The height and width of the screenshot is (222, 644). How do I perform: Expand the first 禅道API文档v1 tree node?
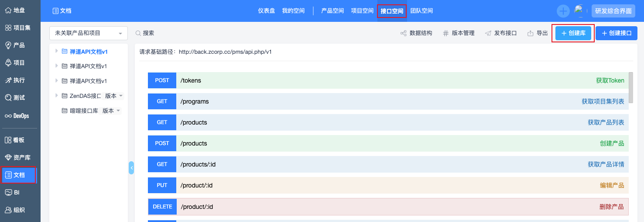pos(57,51)
